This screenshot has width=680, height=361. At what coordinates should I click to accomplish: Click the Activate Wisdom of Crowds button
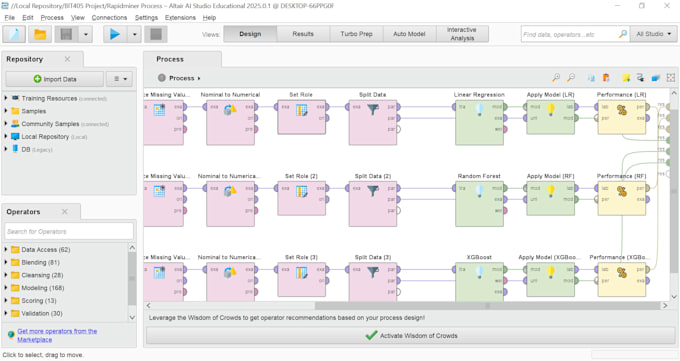pyautogui.click(x=410, y=336)
